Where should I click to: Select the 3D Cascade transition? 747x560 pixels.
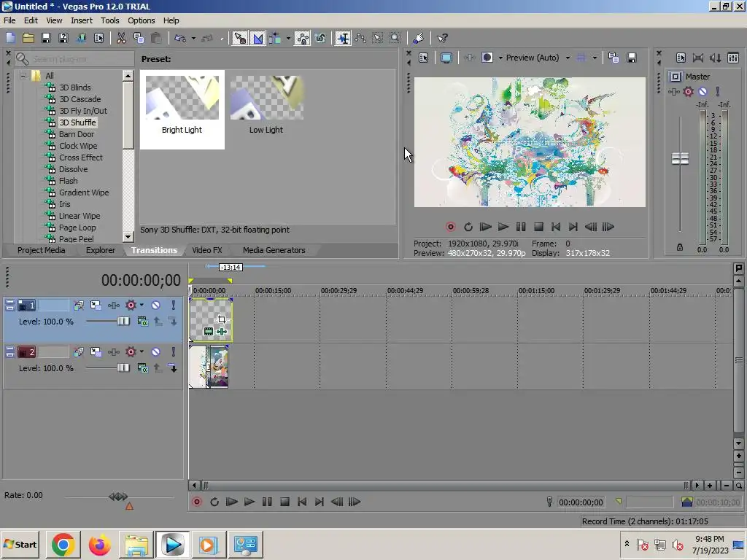[80, 99]
